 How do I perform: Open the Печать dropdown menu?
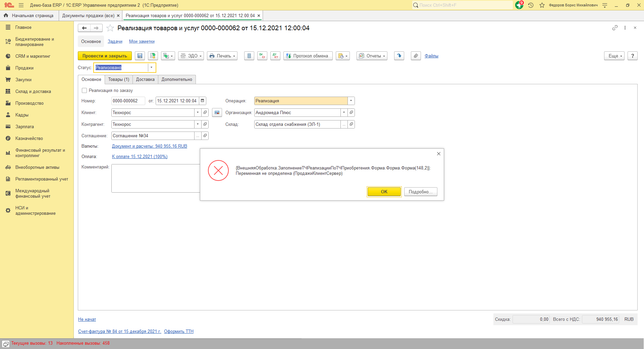[222, 56]
